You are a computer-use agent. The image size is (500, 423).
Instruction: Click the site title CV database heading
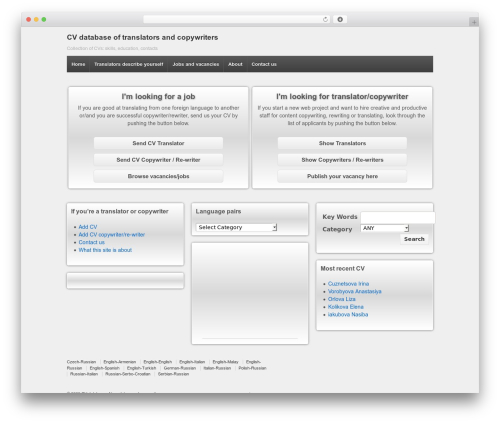(x=142, y=38)
